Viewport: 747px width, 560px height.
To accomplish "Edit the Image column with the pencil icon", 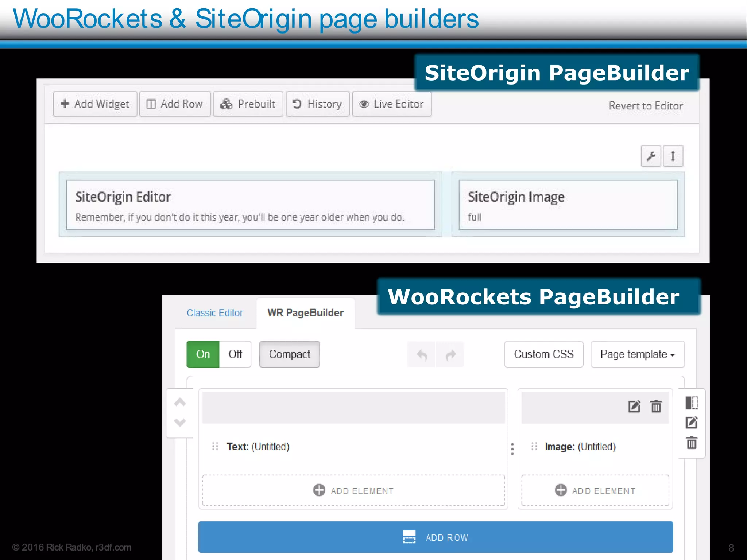I will point(634,406).
